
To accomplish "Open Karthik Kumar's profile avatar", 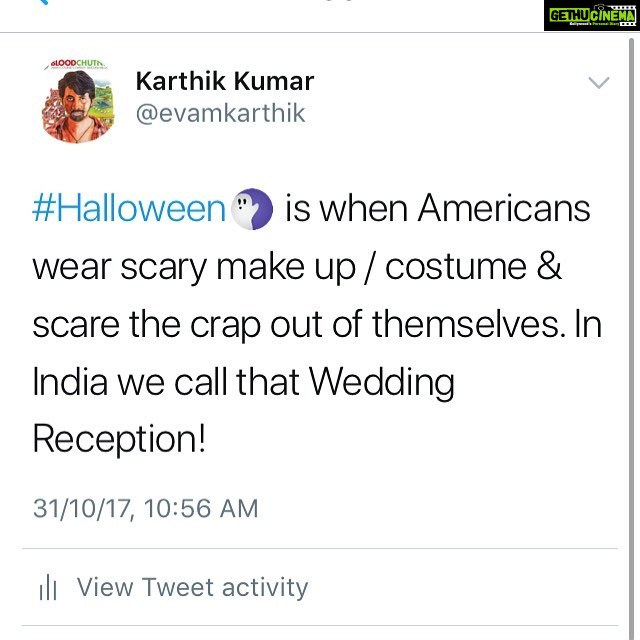I will pos(78,101).
